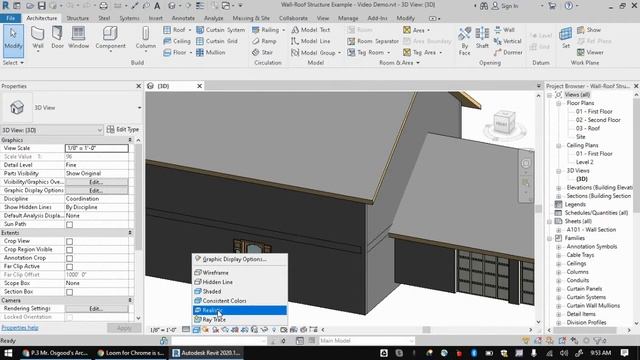Open the Roof tool dropdown arrow
The image size is (640, 360).
pos(190,30)
